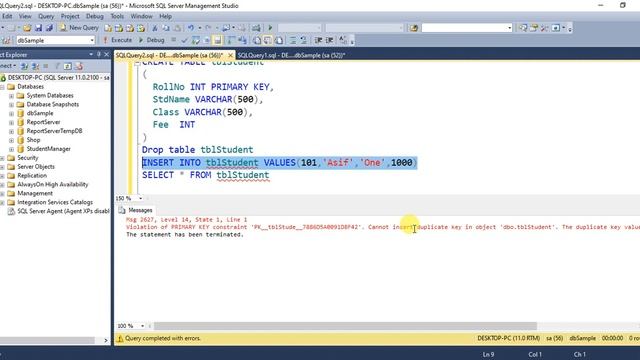Select the Management folder

pos(35,193)
